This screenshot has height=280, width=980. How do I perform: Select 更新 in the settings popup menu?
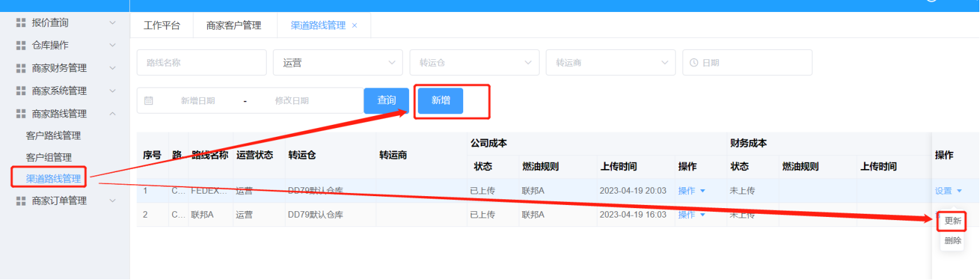pyautogui.click(x=952, y=221)
